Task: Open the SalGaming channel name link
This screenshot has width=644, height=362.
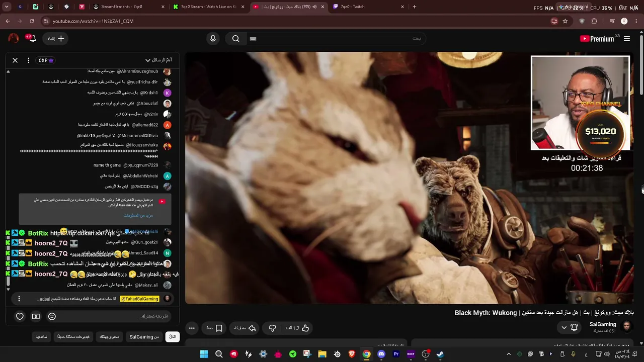Action: tap(603, 325)
